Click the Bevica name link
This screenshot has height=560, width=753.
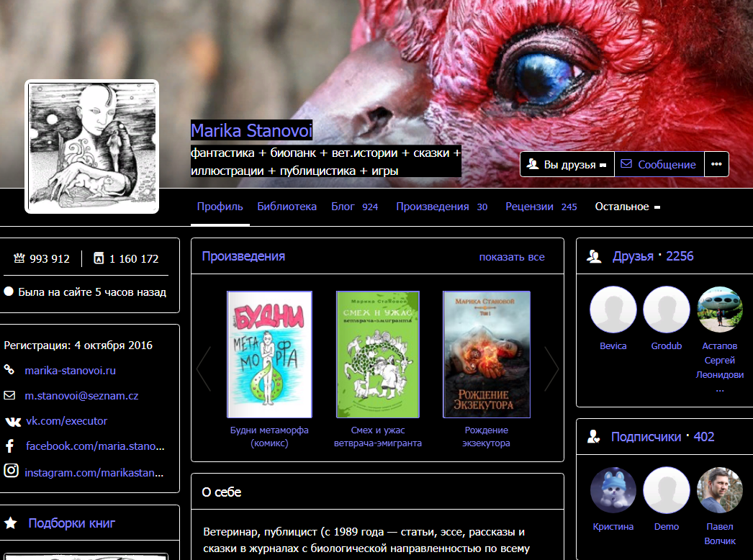point(613,346)
